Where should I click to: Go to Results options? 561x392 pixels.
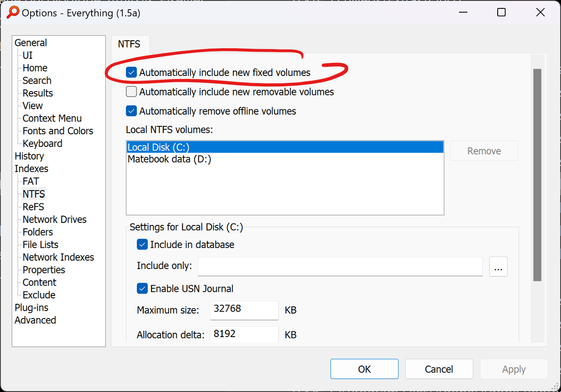(38, 93)
